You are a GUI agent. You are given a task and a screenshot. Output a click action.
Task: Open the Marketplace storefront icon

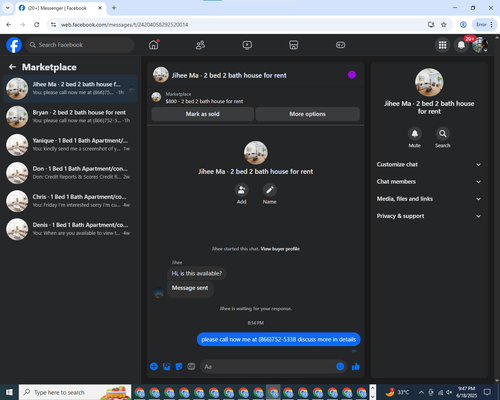[294, 45]
